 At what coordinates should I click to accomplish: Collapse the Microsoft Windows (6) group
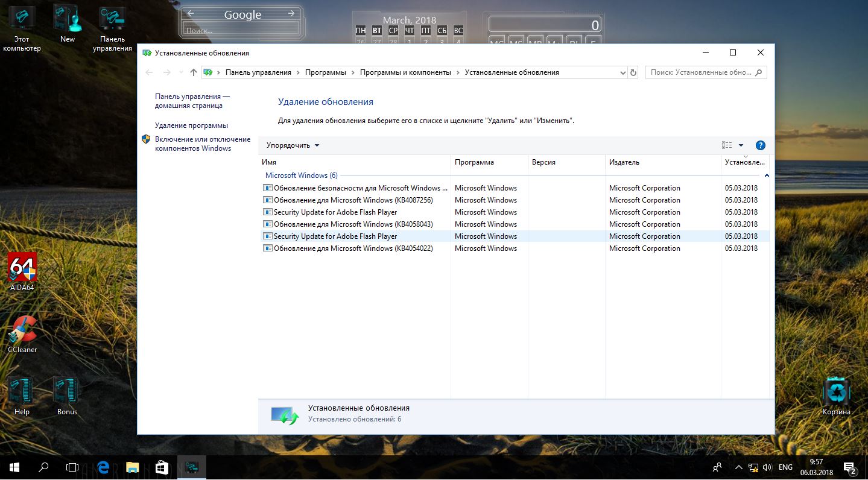click(767, 175)
